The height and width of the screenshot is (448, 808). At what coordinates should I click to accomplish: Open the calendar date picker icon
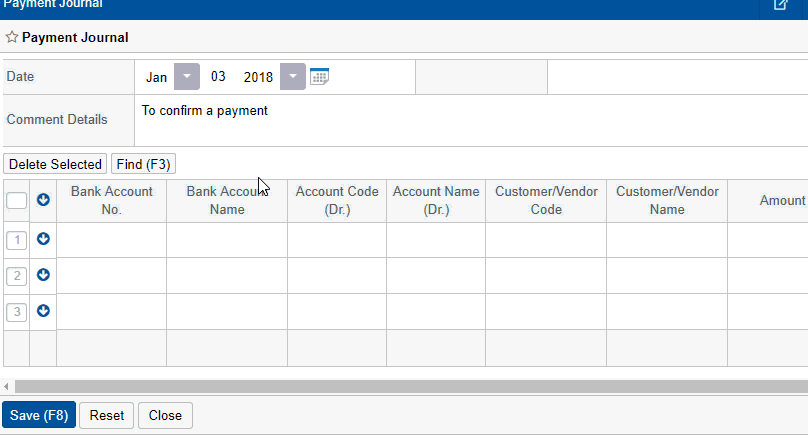tap(319, 77)
